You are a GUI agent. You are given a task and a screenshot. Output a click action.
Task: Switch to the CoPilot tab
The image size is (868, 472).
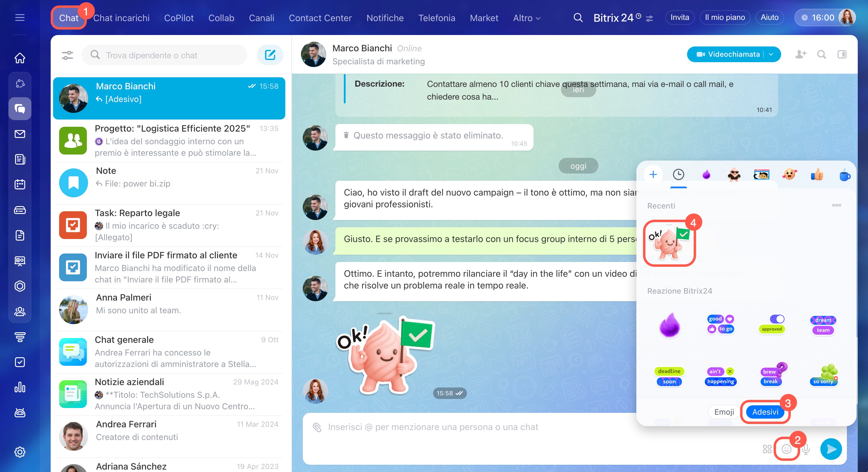179,18
